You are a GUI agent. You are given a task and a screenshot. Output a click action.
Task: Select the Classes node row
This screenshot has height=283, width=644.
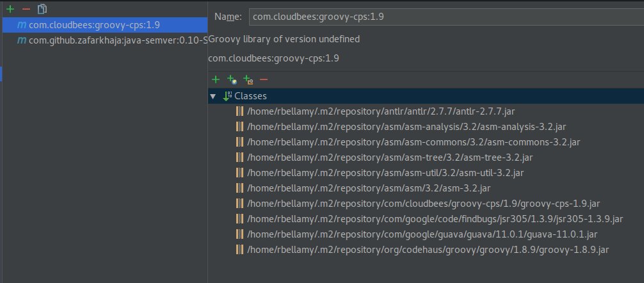pyautogui.click(x=426, y=96)
